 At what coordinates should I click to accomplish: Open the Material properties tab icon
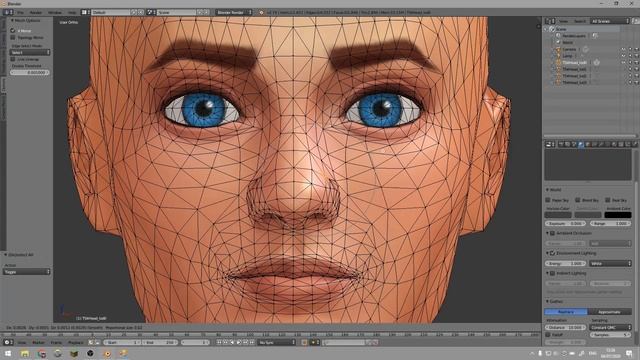coord(614,144)
